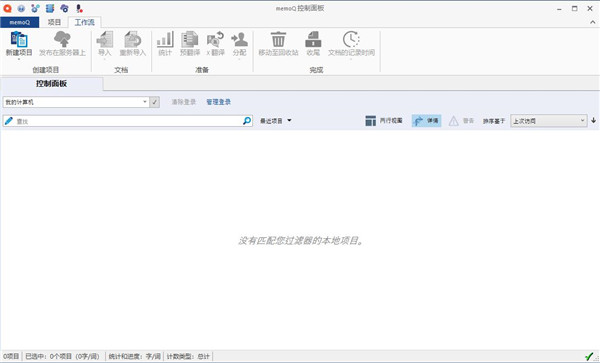Click the magnifier search icon in the search field
Image resolution: width=600 pixels, height=363 pixels.
247,121
